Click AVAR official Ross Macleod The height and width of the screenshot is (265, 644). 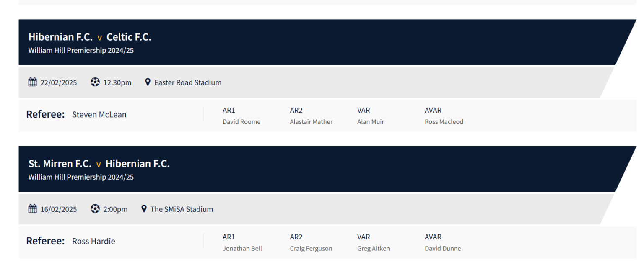tap(444, 122)
